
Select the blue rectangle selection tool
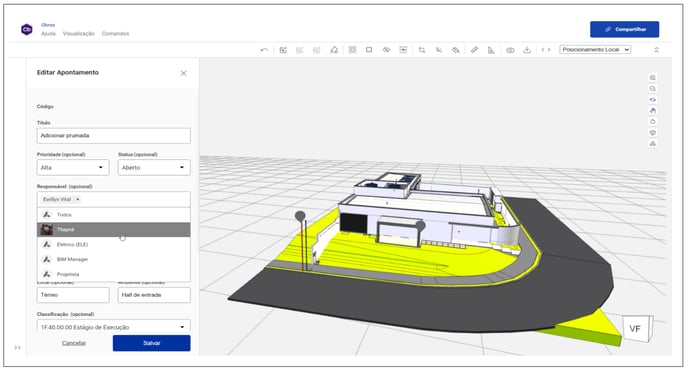(369, 50)
